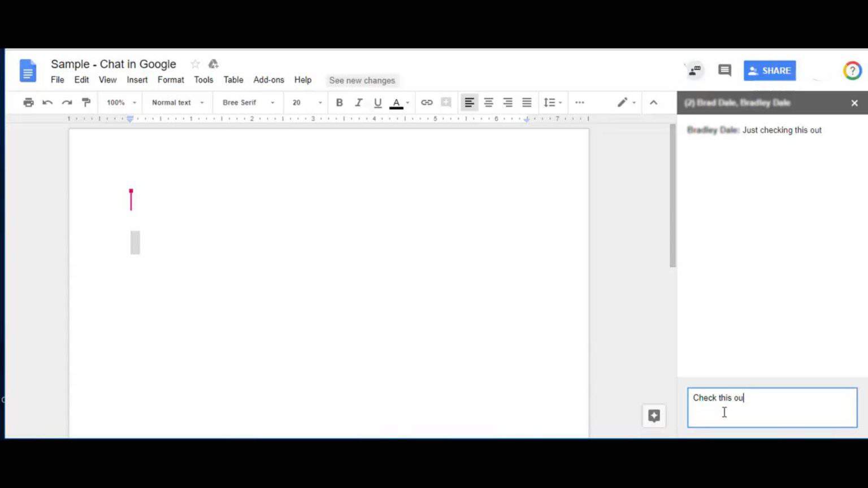Redo the last action

tap(67, 102)
